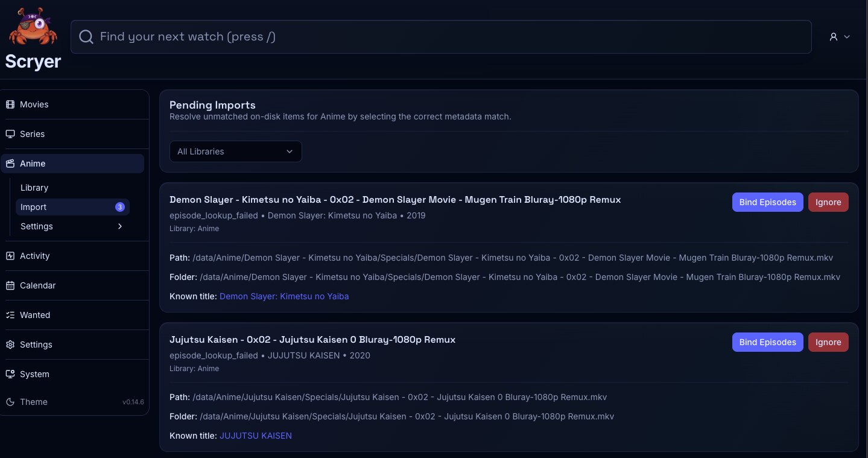
Task: Click the Scryer crab logo
Action: [x=33, y=27]
